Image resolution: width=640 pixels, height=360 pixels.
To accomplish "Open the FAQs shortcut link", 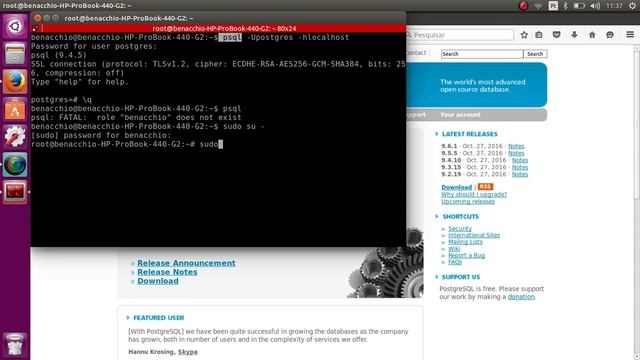I will pos(455,262).
